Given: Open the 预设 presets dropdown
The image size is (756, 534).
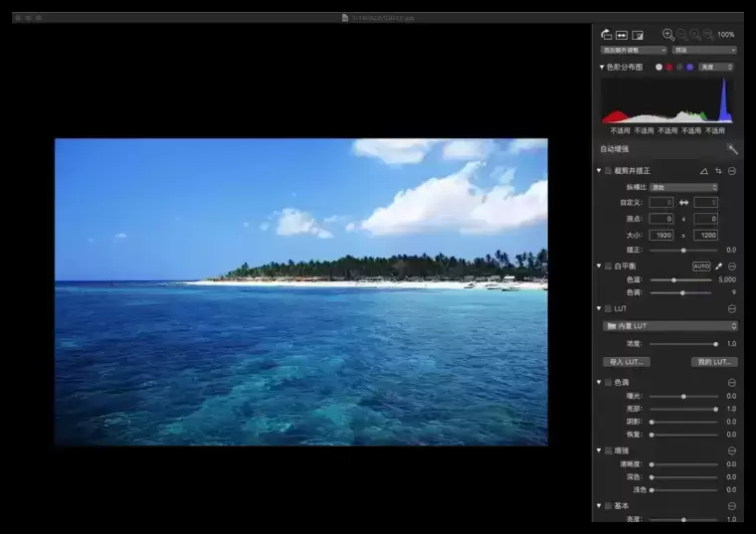Looking at the screenshot, I should (x=704, y=50).
